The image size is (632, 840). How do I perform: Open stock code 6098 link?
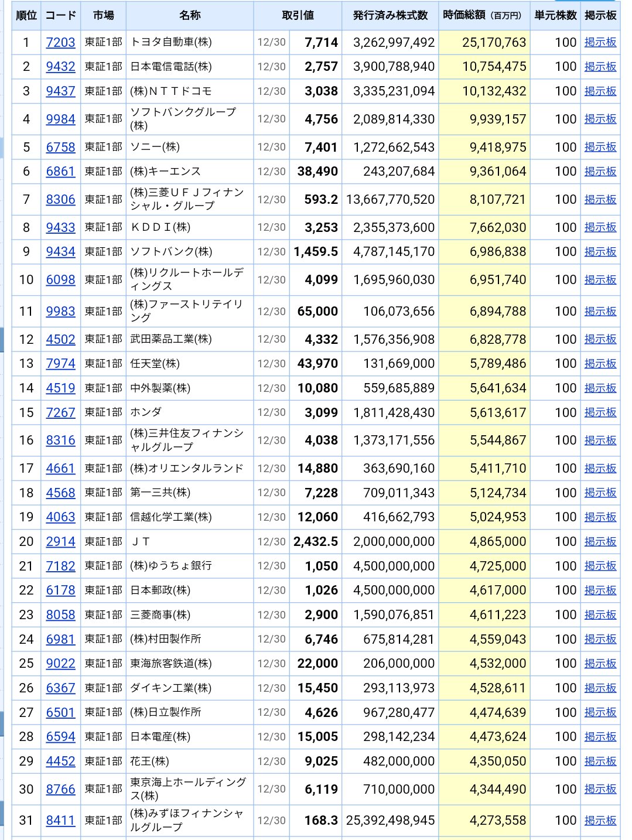pyautogui.click(x=61, y=279)
